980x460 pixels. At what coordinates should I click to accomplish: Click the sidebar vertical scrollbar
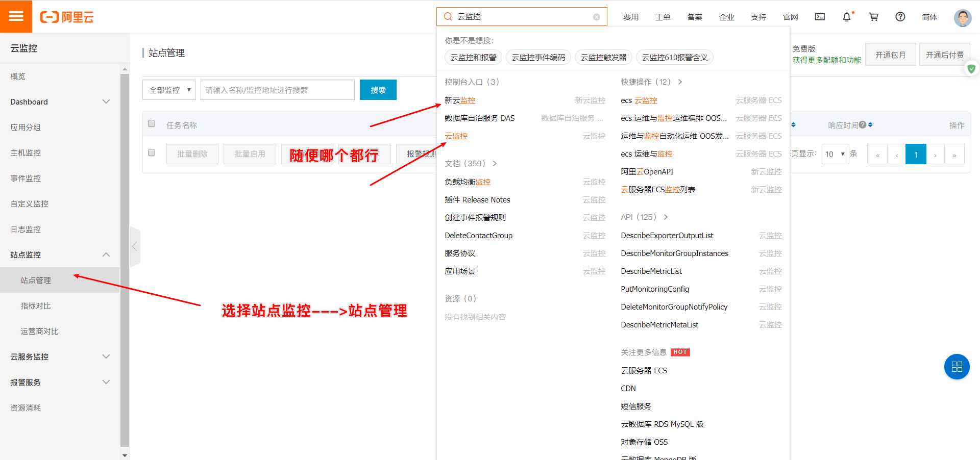point(125,255)
